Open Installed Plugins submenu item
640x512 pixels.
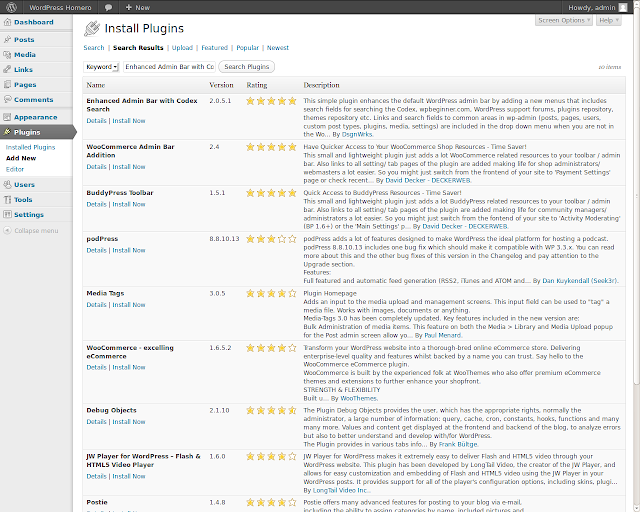click(x=31, y=147)
